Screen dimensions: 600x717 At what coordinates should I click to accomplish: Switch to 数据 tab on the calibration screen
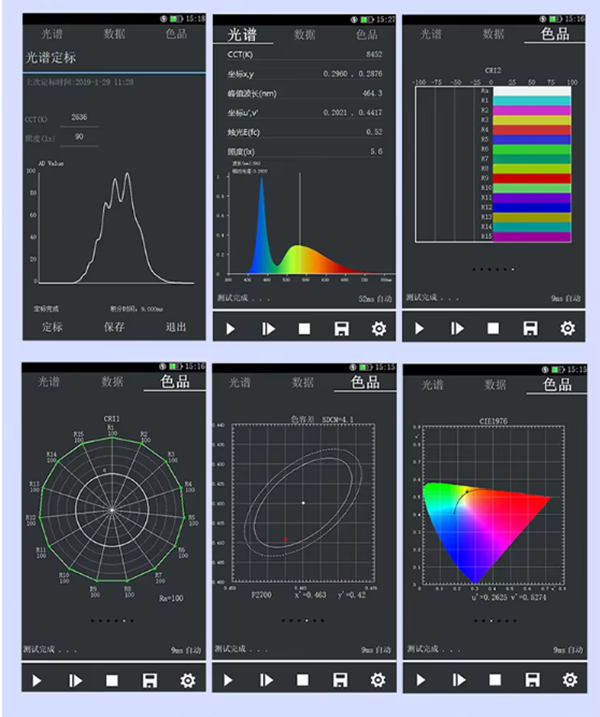click(114, 34)
